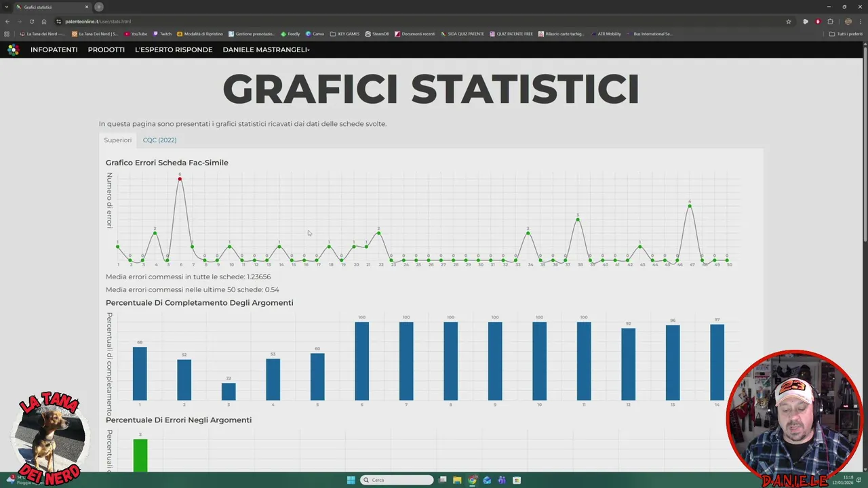Image resolution: width=868 pixels, height=488 pixels.
Task: Open the Chrome three-dot menu
Action: click(x=861, y=22)
